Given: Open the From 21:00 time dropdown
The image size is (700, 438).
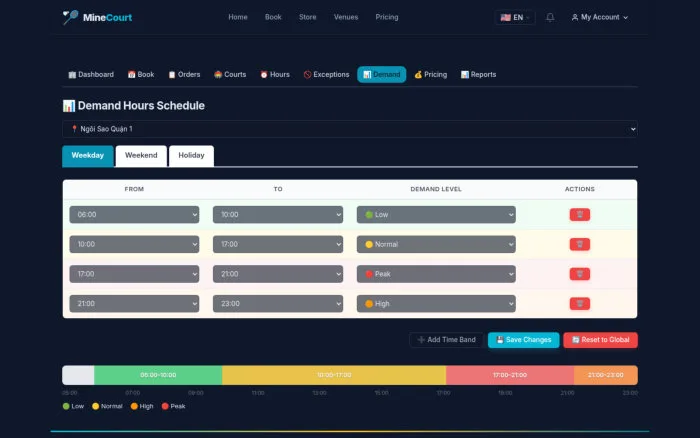Looking at the screenshot, I should pos(134,304).
